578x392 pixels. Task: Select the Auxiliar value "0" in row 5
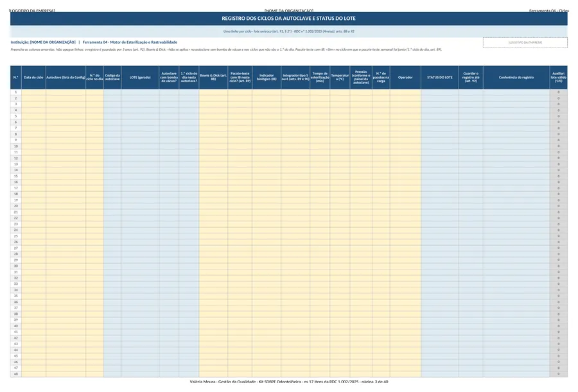click(x=559, y=116)
